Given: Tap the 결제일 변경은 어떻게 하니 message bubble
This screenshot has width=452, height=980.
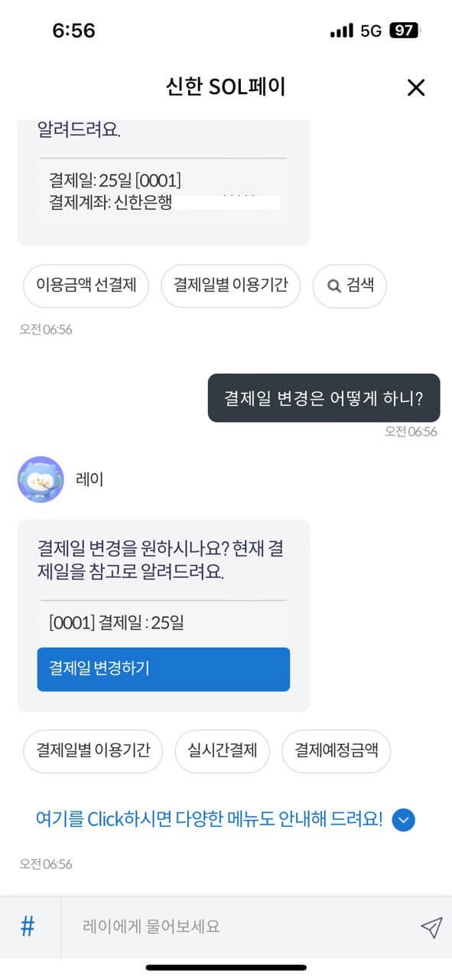Looking at the screenshot, I should pyautogui.click(x=324, y=397).
